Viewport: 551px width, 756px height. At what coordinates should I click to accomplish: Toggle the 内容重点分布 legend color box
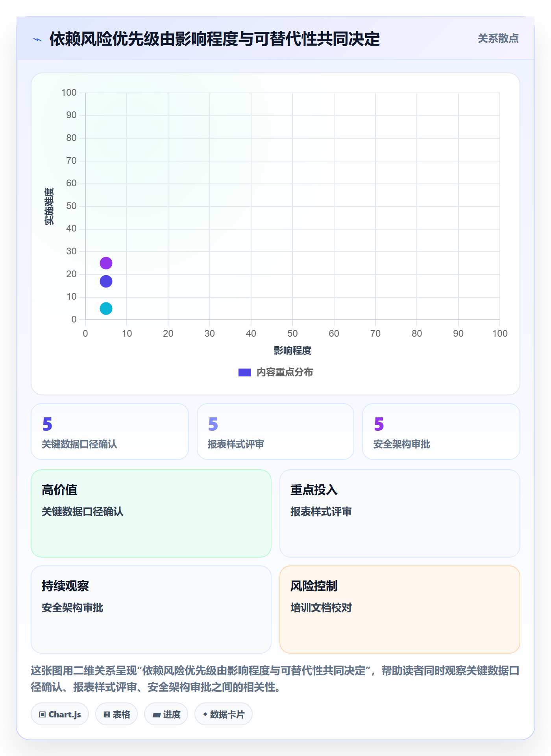(244, 372)
